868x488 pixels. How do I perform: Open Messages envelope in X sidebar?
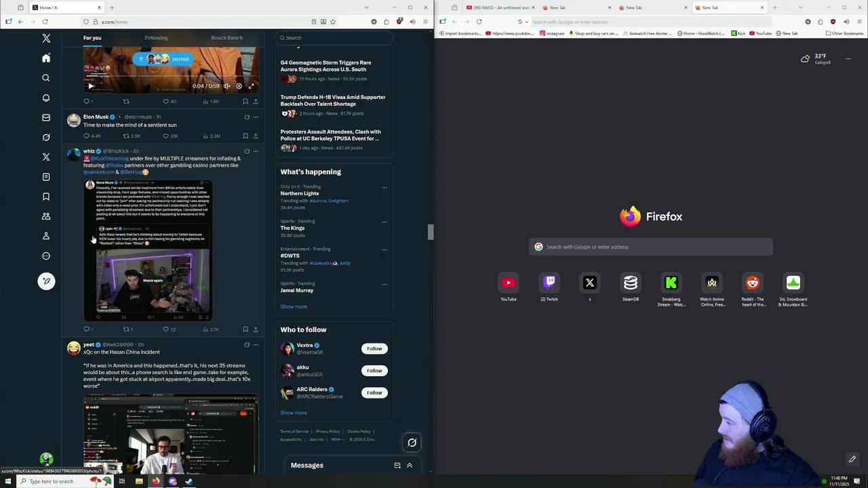(x=46, y=117)
